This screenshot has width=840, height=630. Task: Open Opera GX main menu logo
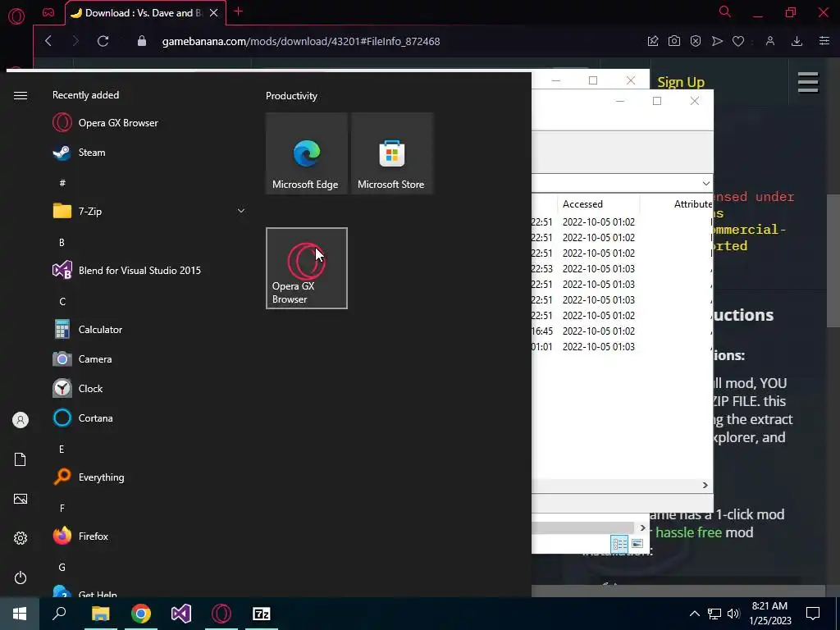pos(16,16)
